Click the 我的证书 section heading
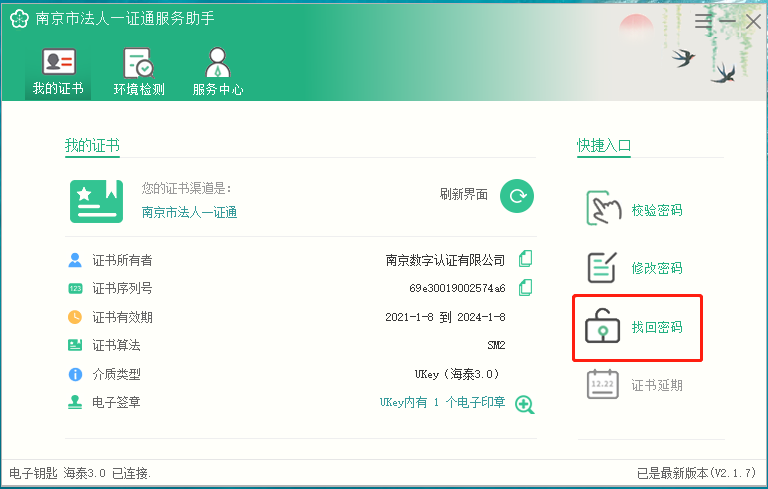Viewport: 768px width, 489px height. pyautogui.click(x=92, y=145)
